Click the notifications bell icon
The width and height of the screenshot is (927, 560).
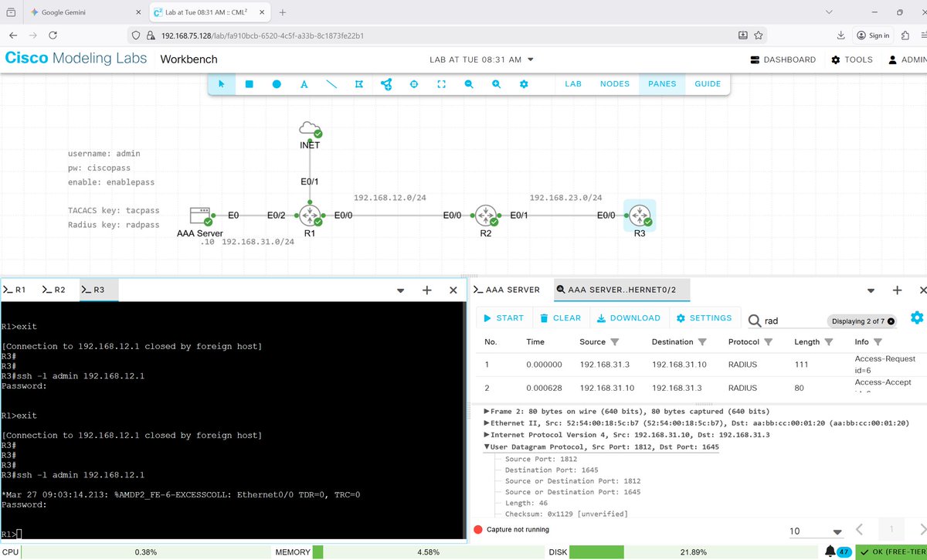click(829, 552)
